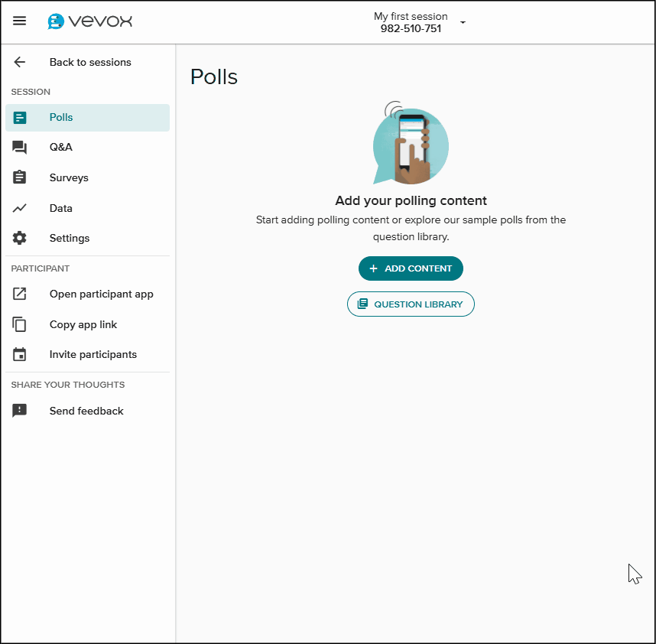656x644 pixels.
Task: Open the My first session title dropdown
Action: [411, 22]
